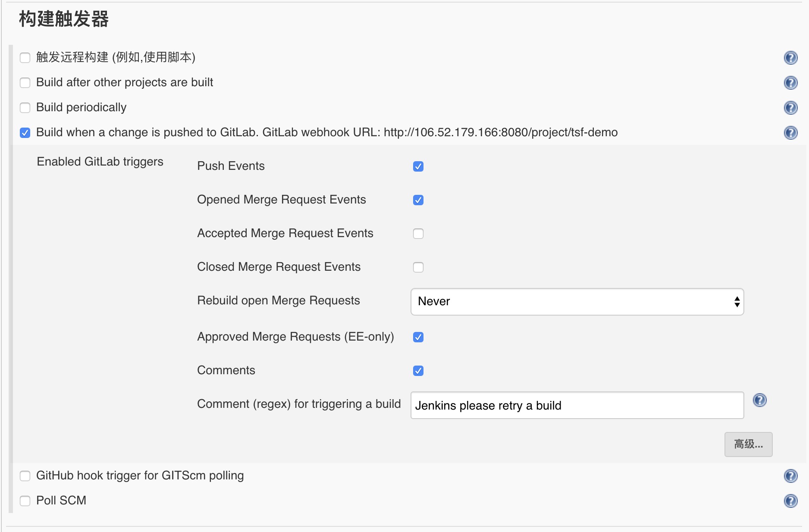This screenshot has height=532, width=809.
Task: Enable the remote build trigger checkbox
Action: pyautogui.click(x=25, y=58)
